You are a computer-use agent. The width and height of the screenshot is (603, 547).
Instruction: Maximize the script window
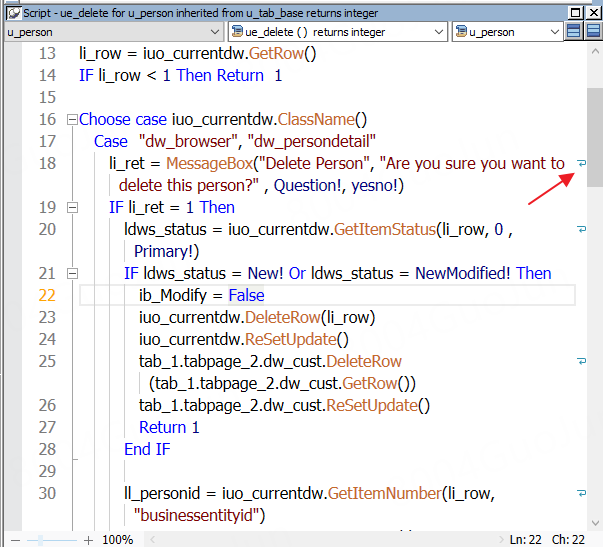click(x=575, y=11)
